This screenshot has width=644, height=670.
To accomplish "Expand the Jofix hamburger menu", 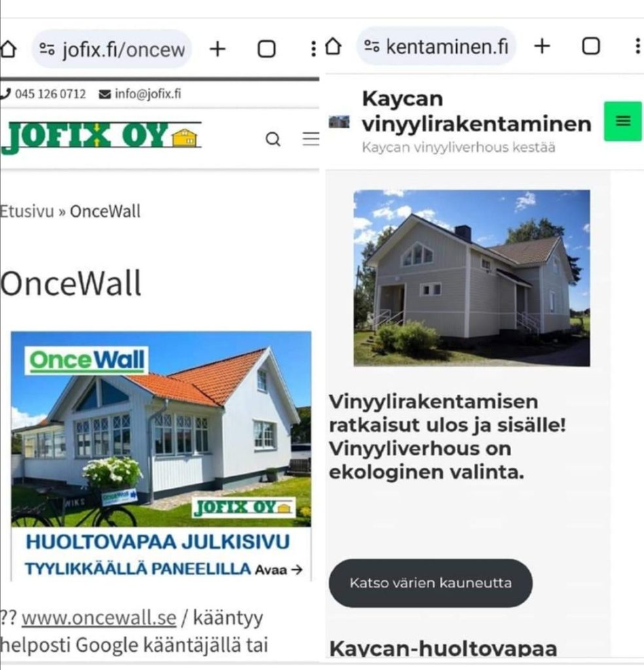I will [311, 139].
